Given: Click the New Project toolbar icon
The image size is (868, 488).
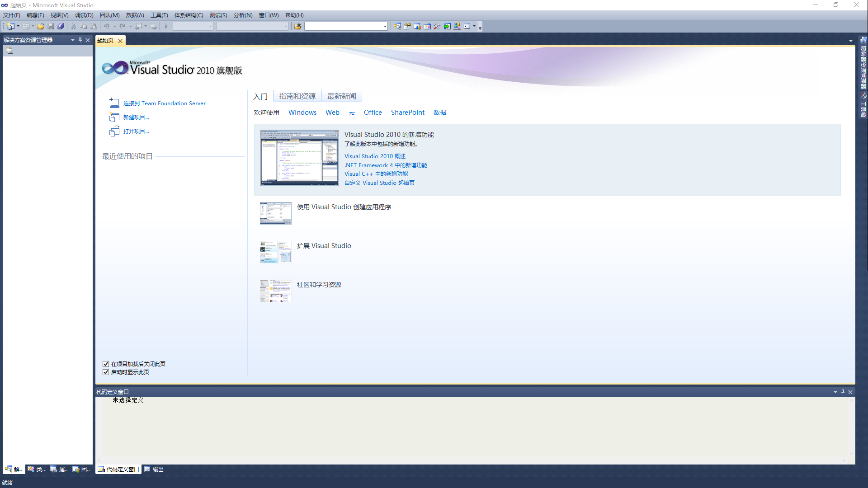Looking at the screenshot, I should 10,26.
